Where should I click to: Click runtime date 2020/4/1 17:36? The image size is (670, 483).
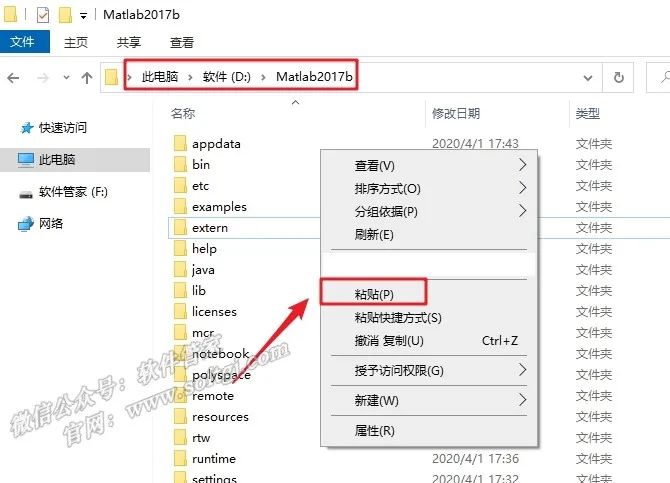point(475,459)
